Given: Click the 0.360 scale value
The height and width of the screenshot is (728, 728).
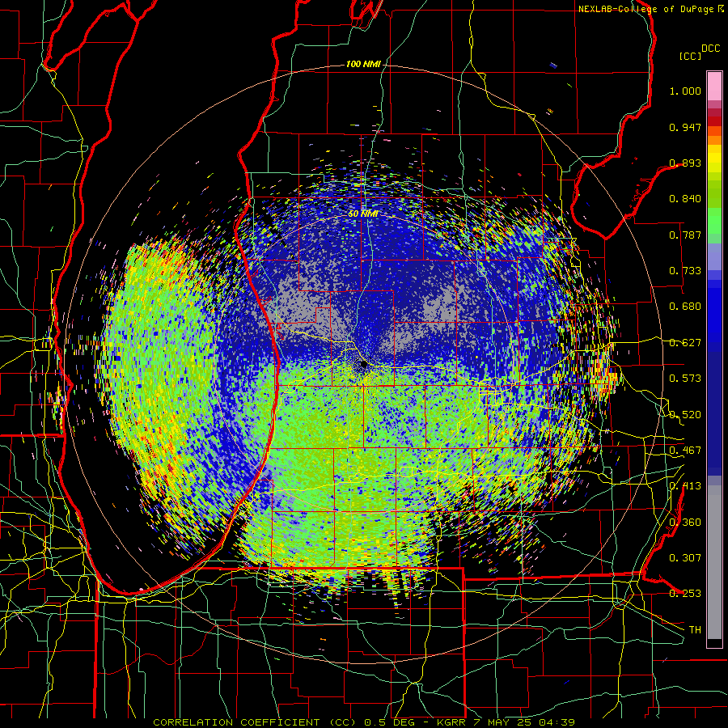Looking at the screenshot, I should pos(685,523).
